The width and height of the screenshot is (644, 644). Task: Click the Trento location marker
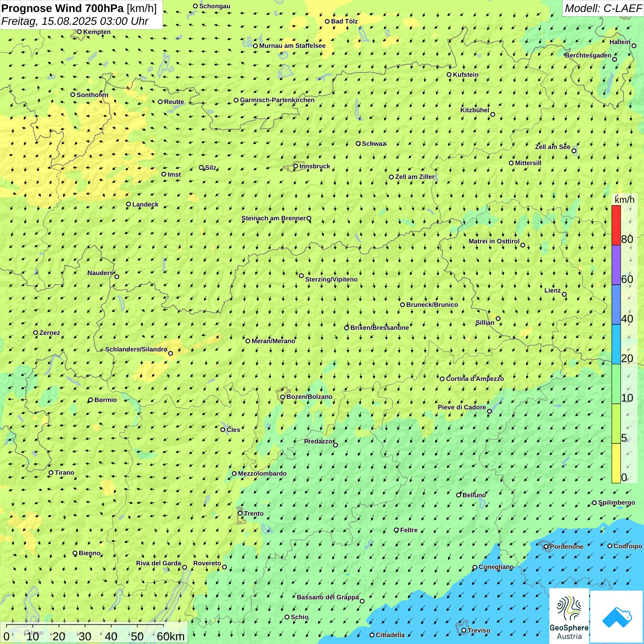click(240, 513)
